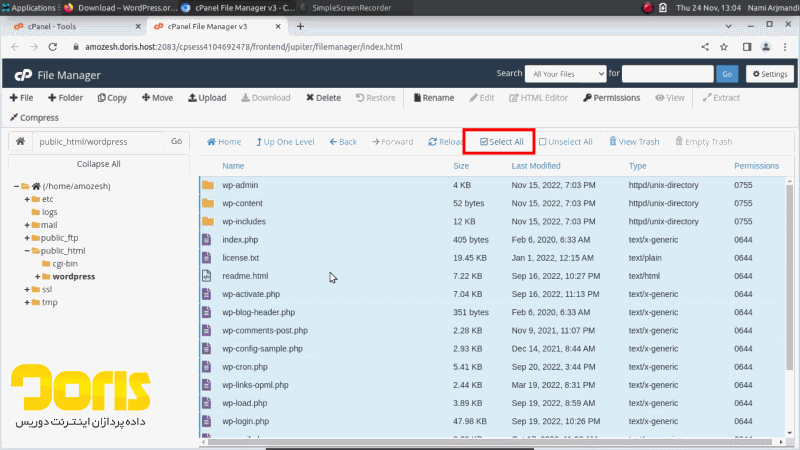Viewport: 800px width, 450px height.
Task: Open the HTML Editor tool
Action: (538, 97)
